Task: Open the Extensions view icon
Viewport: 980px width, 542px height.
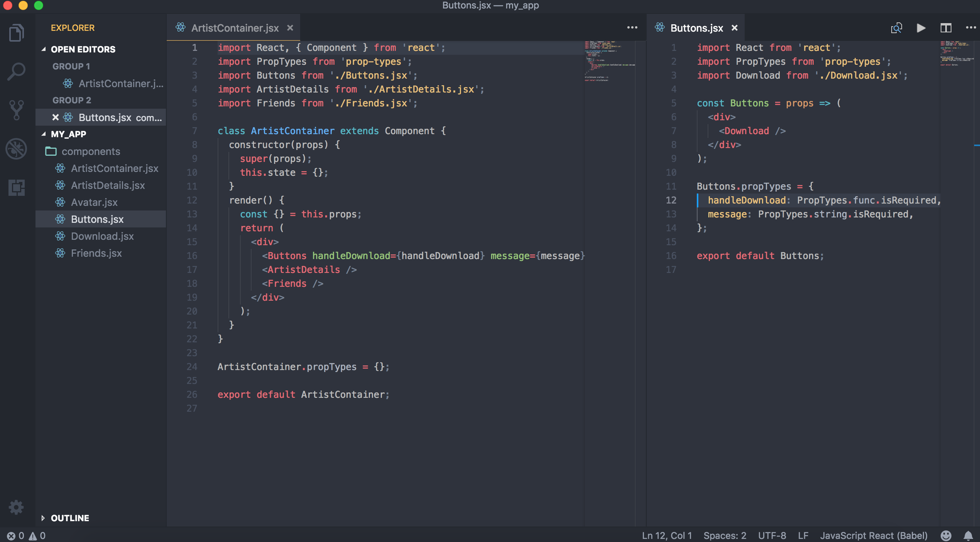Action: [x=16, y=188]
